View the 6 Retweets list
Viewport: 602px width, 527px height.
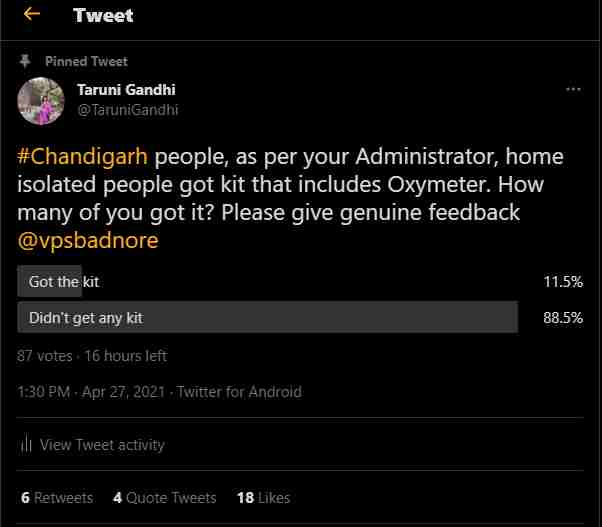tap(57, 498)
